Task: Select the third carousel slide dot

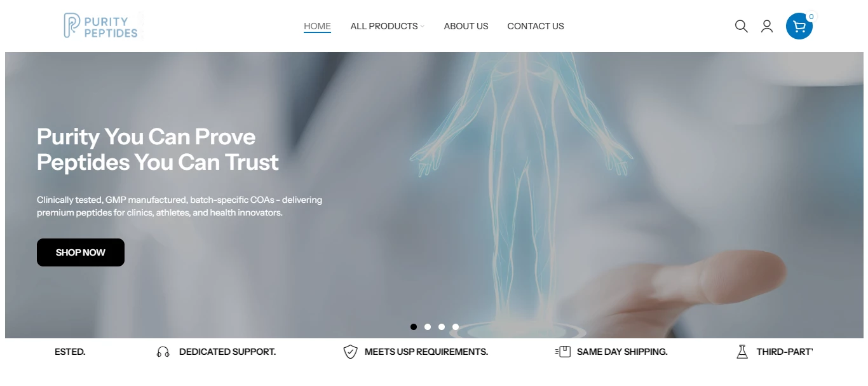Action: pos(442,327)
